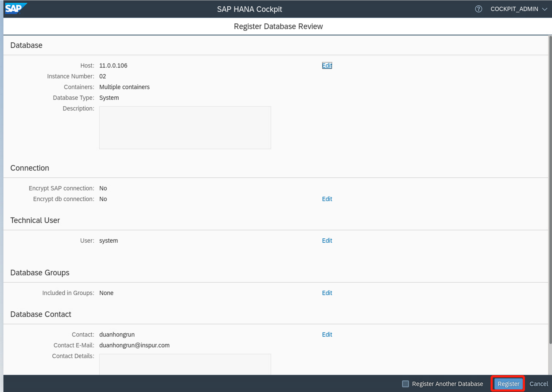
Task: Click the COCKPIT_ADMIN user name
Action: pos(514,9)
